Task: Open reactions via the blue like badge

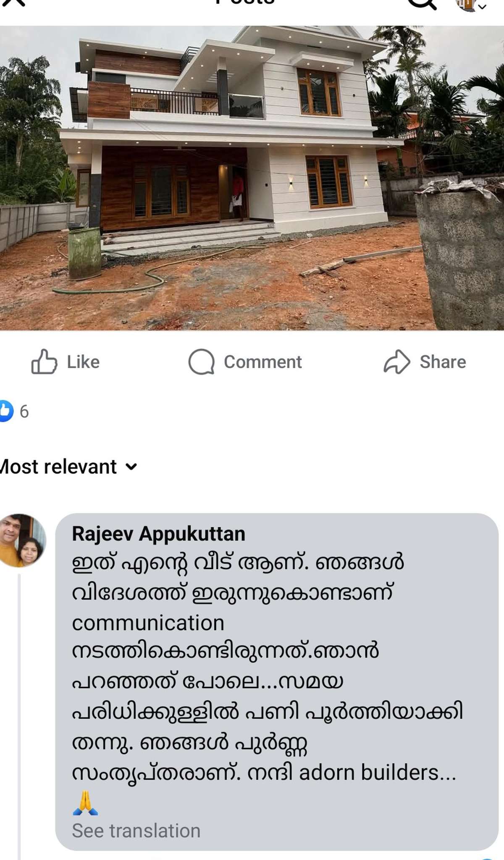Action: tap(6, 411)
